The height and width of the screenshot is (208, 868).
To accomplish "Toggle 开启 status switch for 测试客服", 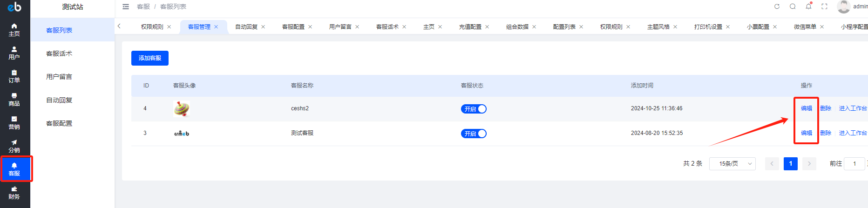I will [x=474, y=134].
